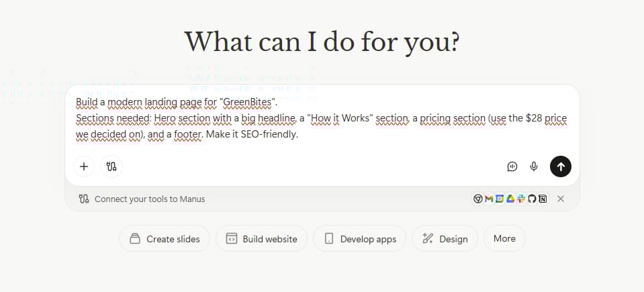
Task: Choose the Build website option
Action: 261,238
